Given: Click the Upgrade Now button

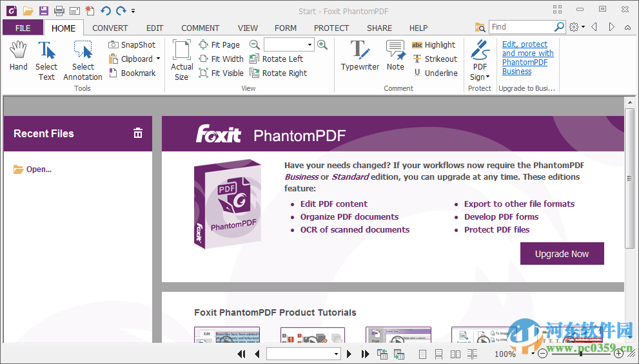Looking at the screenshot, I should click(x=562, y=254).
